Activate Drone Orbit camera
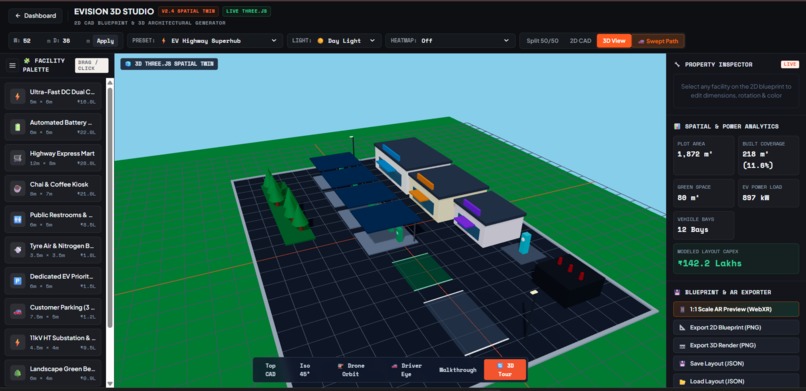This screenshot has height=391, width=806. click(351, 370)
